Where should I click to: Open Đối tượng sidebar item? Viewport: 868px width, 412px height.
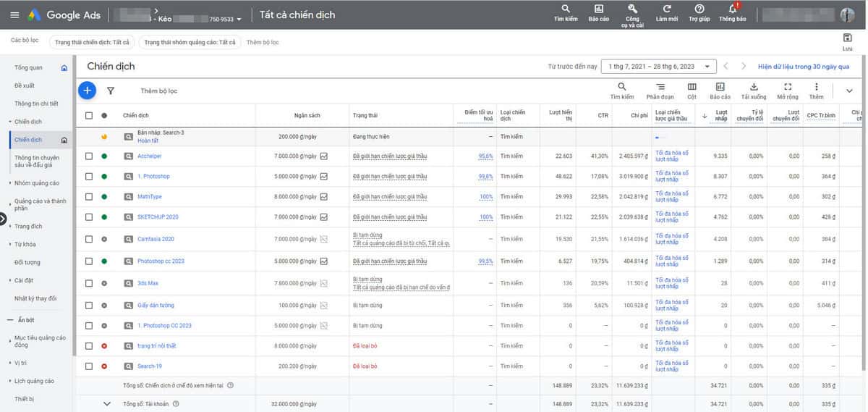click(x=27, y=262)
